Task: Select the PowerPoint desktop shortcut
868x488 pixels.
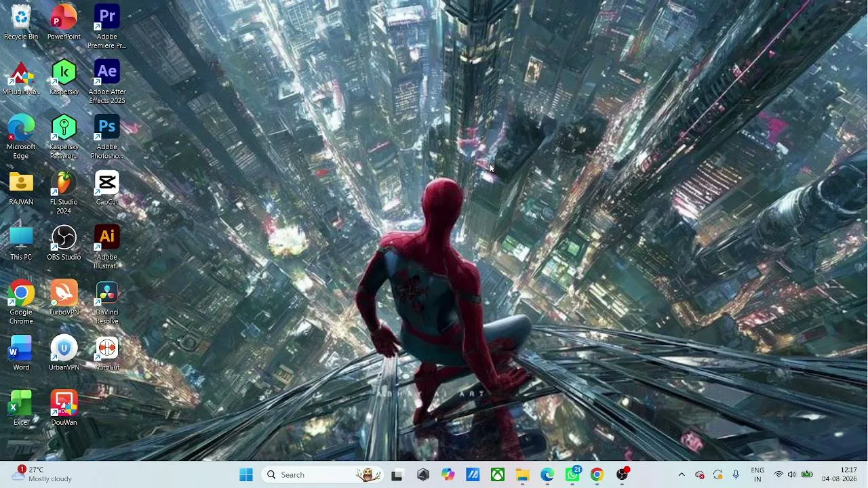Action: click(64, 22)
